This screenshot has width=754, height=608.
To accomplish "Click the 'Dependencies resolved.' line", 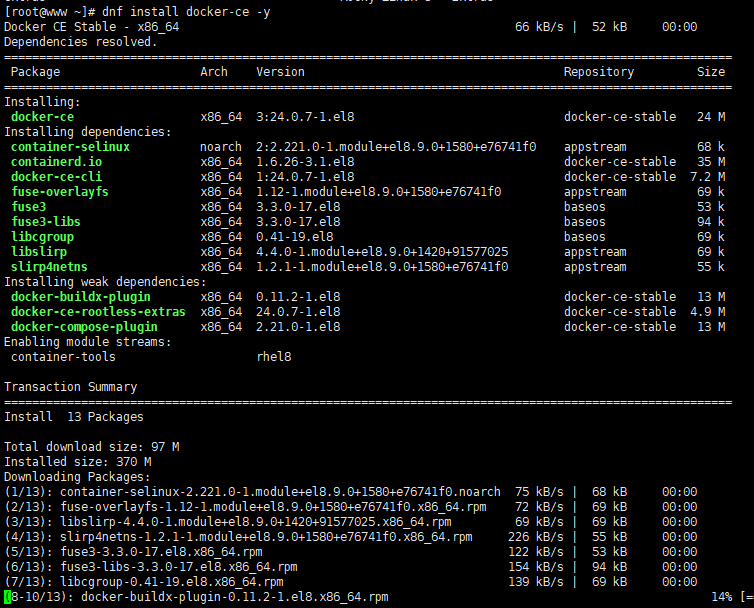I will pos(80,42).
